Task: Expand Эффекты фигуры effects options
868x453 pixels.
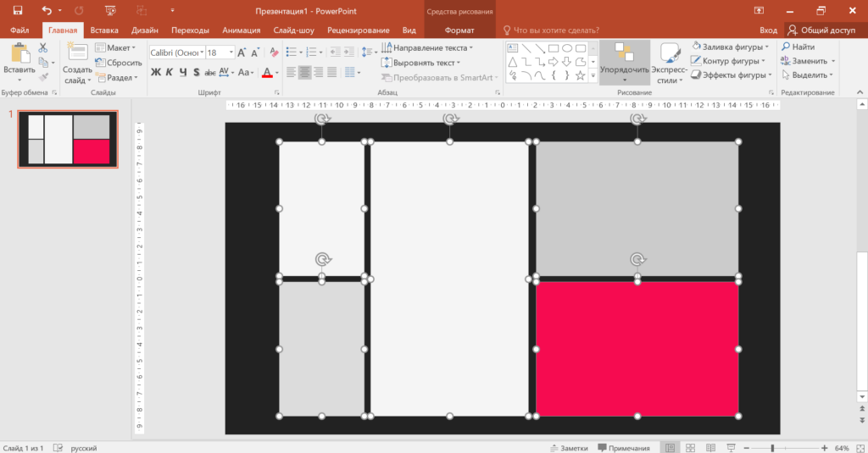Action: click(732, 75)
